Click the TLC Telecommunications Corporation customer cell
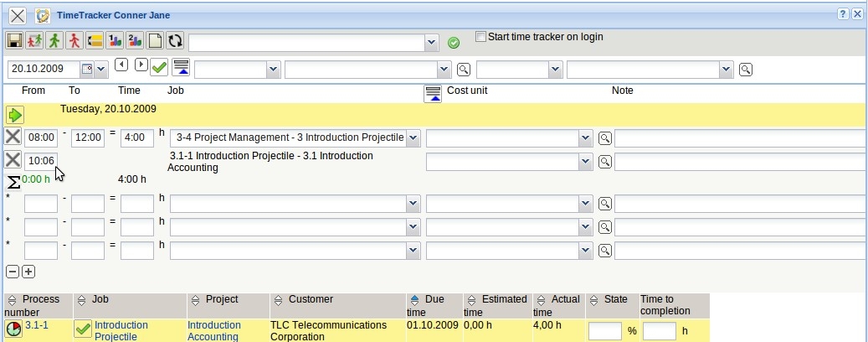 329,331
